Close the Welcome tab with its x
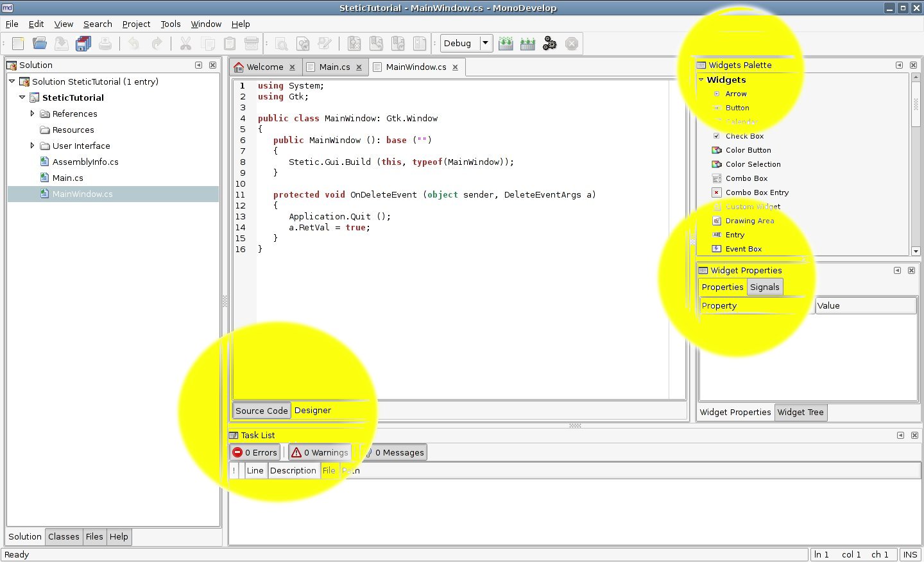This screenshot has width=924, height=562. [x=292, y=67]
